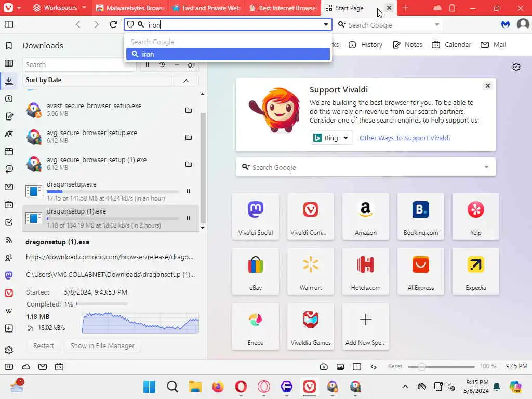
Task: Open sidebar Settings gear icon
Action: point(9,350)
